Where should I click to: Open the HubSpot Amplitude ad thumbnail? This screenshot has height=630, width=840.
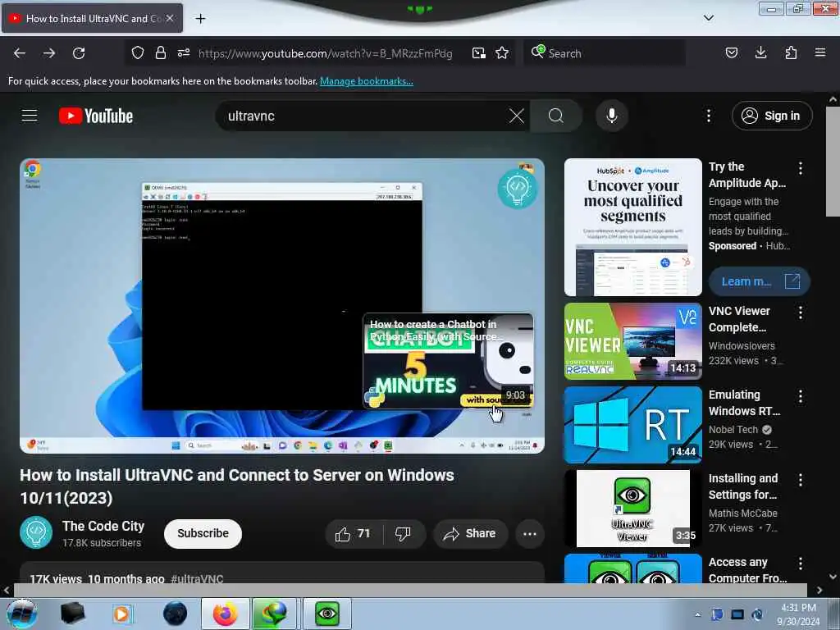[x=633, y=227]
